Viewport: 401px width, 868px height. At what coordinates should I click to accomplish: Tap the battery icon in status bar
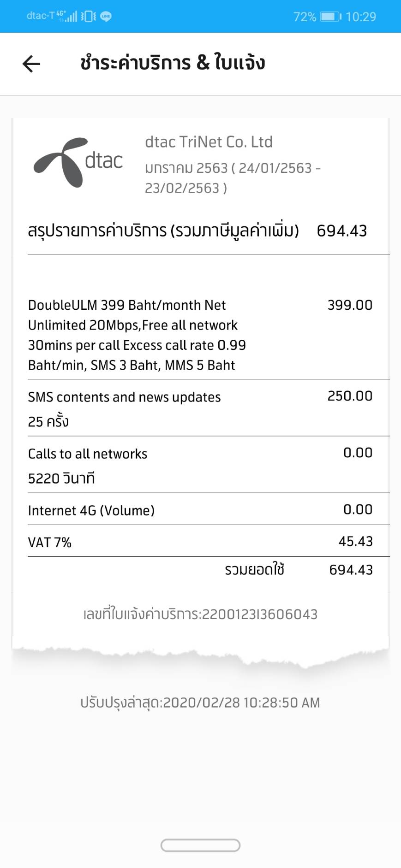tap(330, 17)
